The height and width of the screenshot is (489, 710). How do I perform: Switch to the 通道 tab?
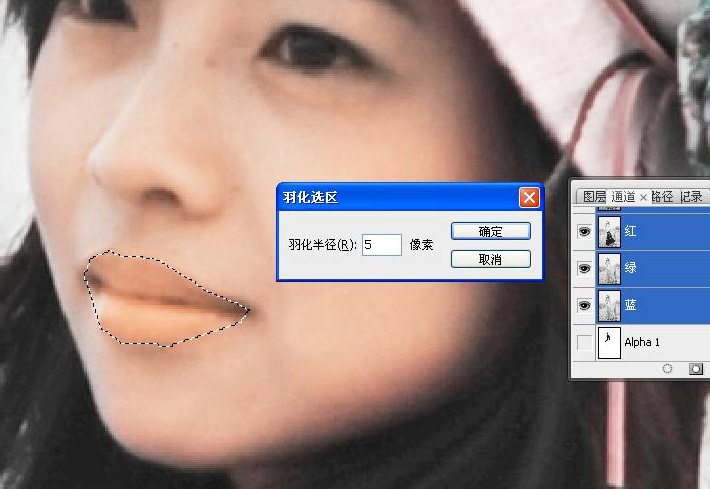(x=623, y=197)
